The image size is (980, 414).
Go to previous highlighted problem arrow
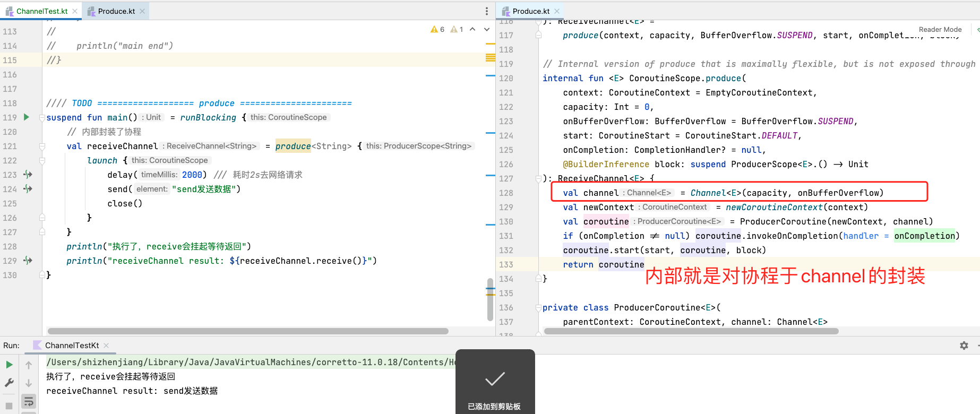coord(472,29)
